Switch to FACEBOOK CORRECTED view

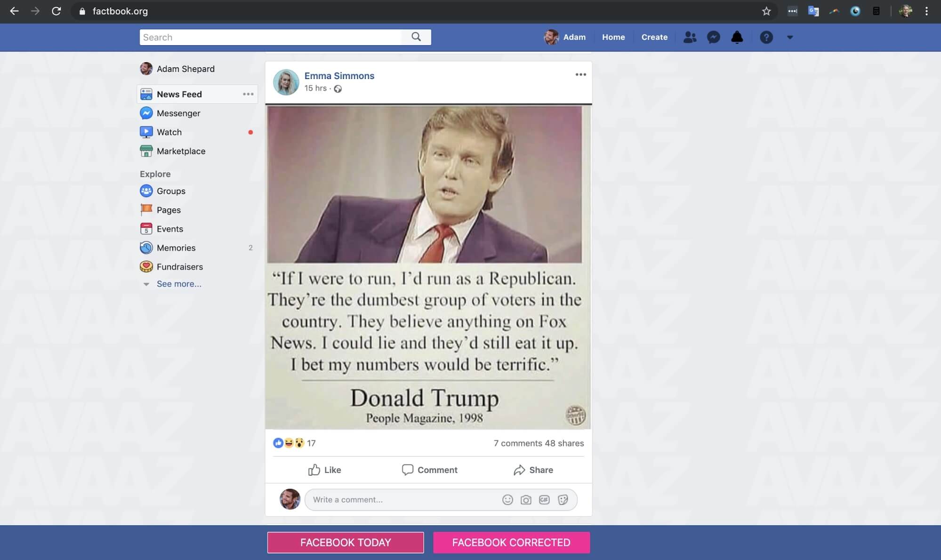pos(511,543)
